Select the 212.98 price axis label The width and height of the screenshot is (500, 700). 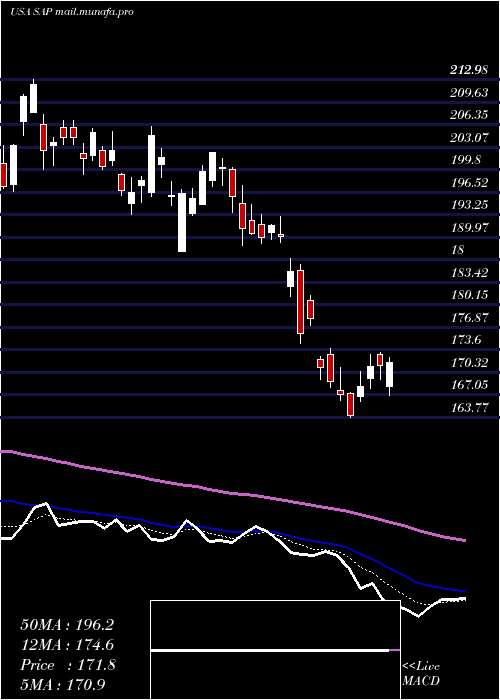point(469,70)
